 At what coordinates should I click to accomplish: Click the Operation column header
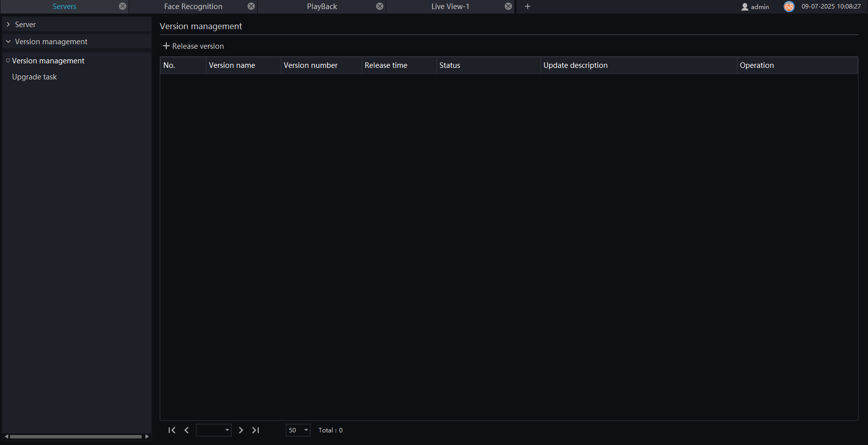(797, 65)
